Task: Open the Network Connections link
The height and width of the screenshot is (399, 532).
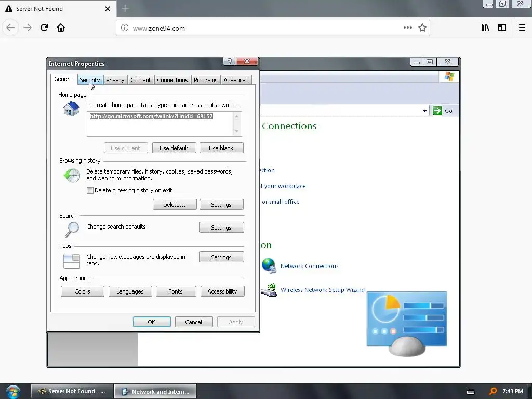Action: (x=310, y=266)
